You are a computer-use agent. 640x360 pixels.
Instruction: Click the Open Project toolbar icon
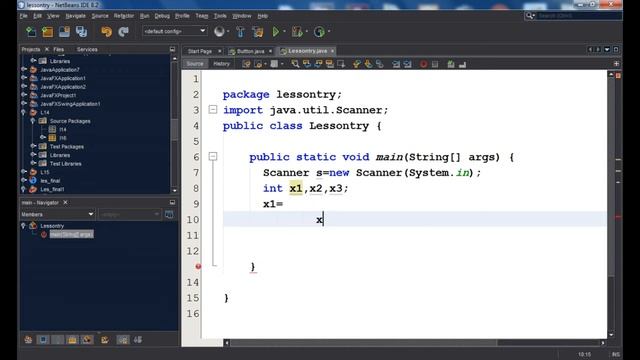pos(64,31)
